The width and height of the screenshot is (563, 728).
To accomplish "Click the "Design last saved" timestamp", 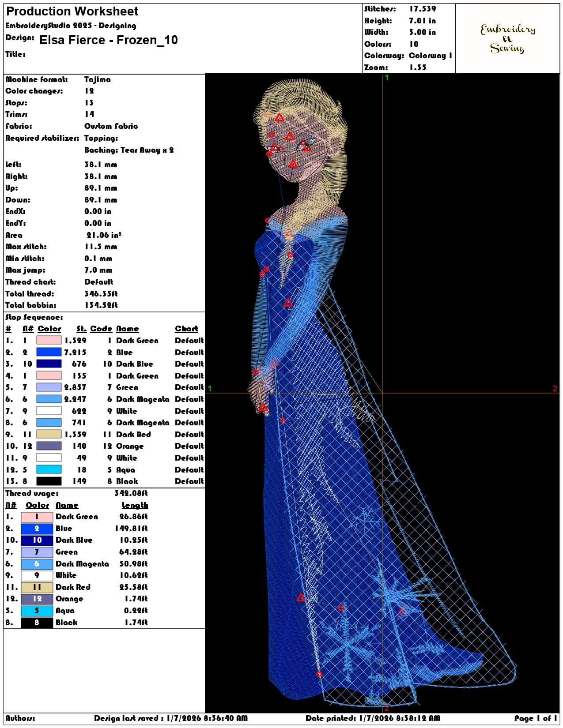I will point(171,718).
